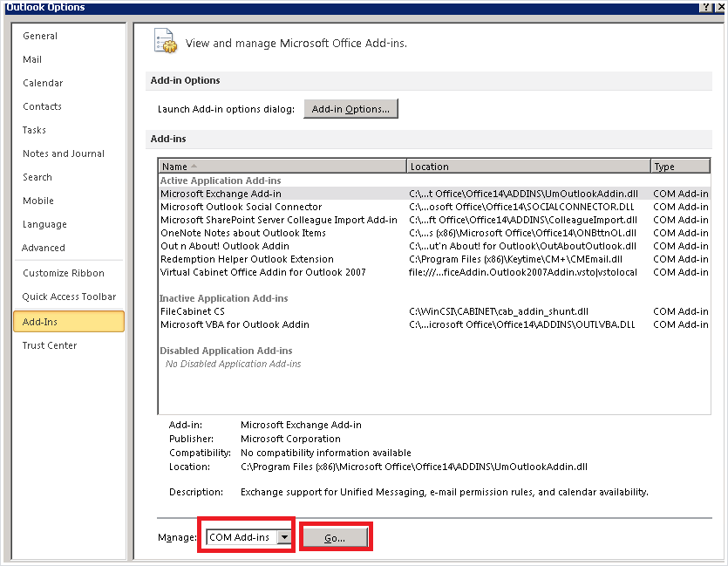Open the Calendar options category
This screenshot has height=566, width=728.
click(x=43, y=83)
